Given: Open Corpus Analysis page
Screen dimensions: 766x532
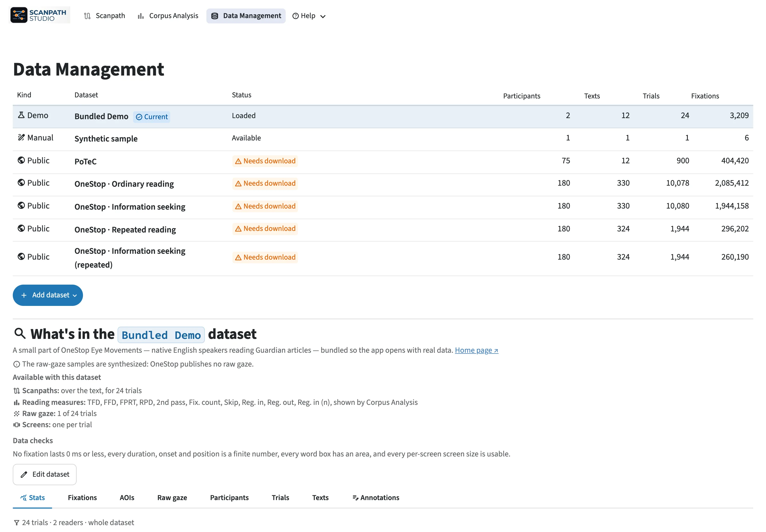Looking at the screenshot, I should [168, 16].
